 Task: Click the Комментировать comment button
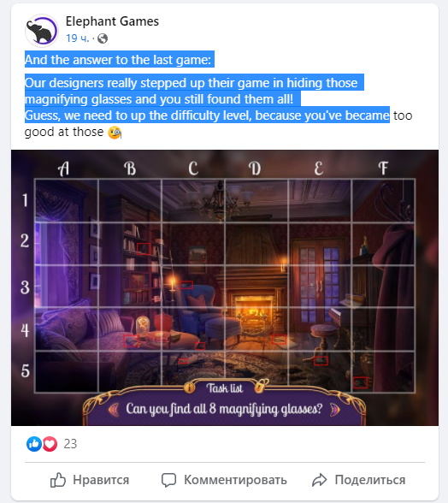224,480
